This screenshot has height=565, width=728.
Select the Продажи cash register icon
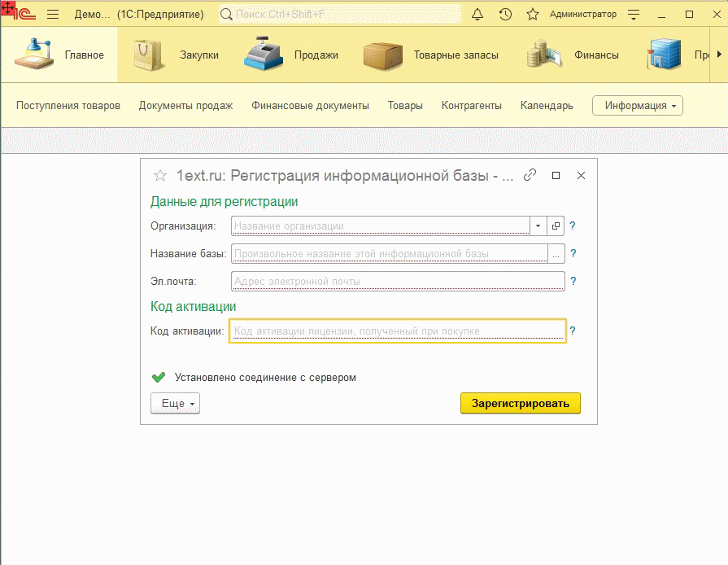point(260,54)
